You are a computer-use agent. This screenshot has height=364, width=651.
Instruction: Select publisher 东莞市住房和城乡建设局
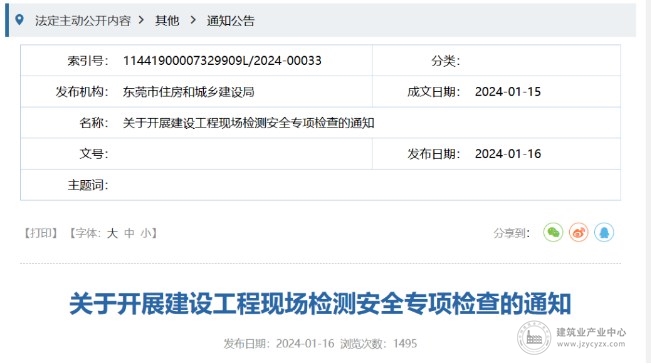(188, 92)
